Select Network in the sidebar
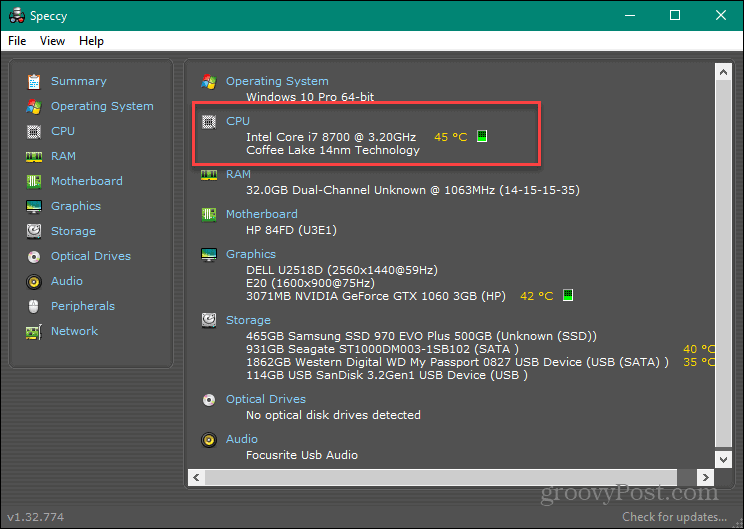The image size is (744, 529). [74, 331]
